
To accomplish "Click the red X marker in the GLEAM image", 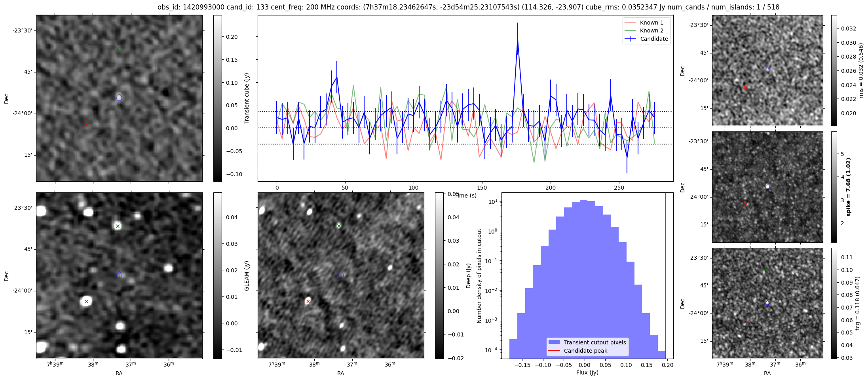I will point(86,302).
